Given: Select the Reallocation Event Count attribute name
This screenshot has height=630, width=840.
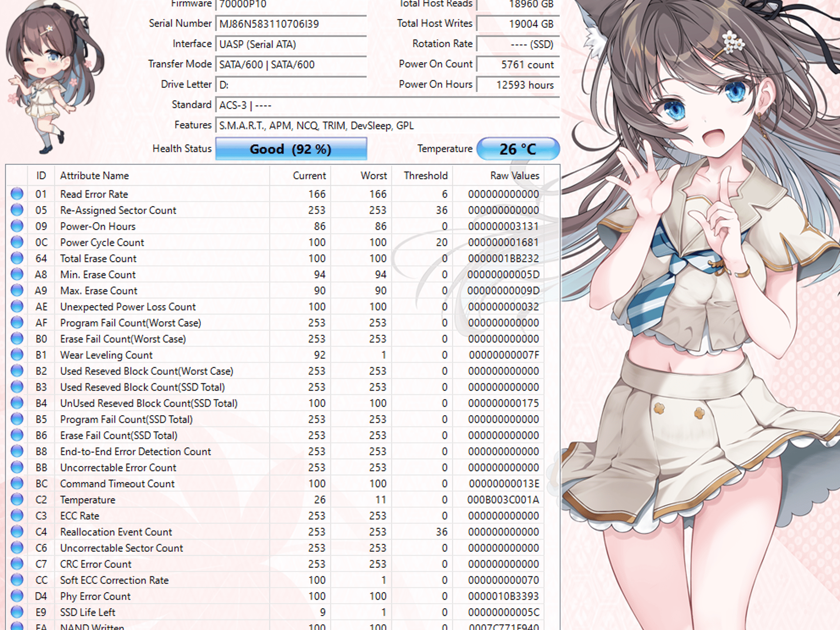Looking at the screenshot, I should tap(116, 532).
